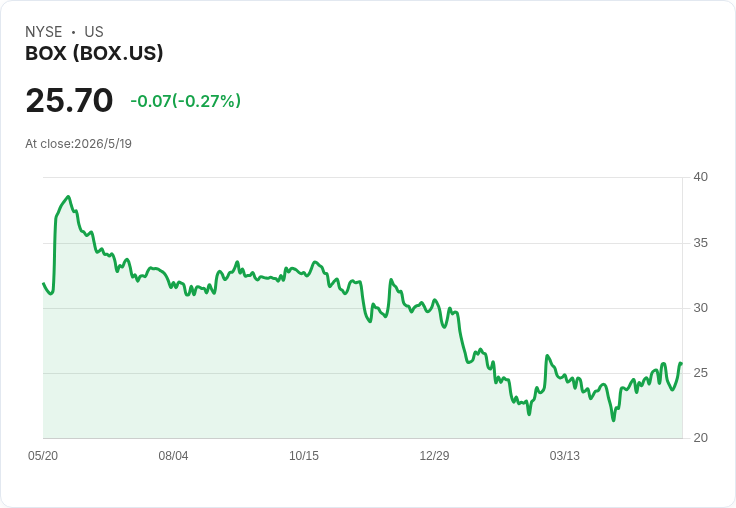Click the first data point of the price line
736x508 pixels.
click(44, 283)
